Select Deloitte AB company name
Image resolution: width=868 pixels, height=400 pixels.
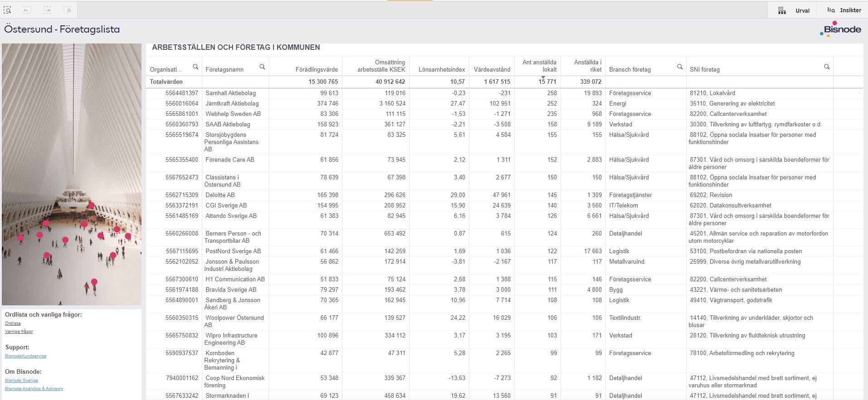point(220,195)
